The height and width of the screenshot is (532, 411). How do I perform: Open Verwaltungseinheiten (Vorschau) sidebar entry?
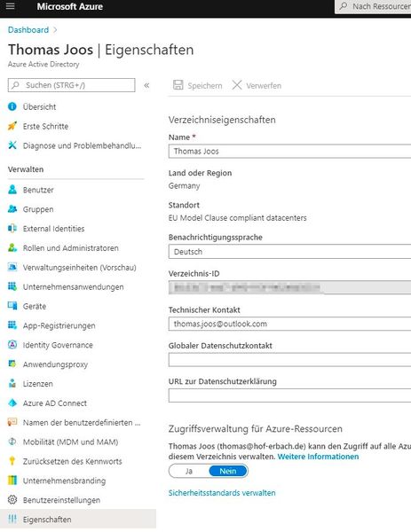tap(80, 268)
